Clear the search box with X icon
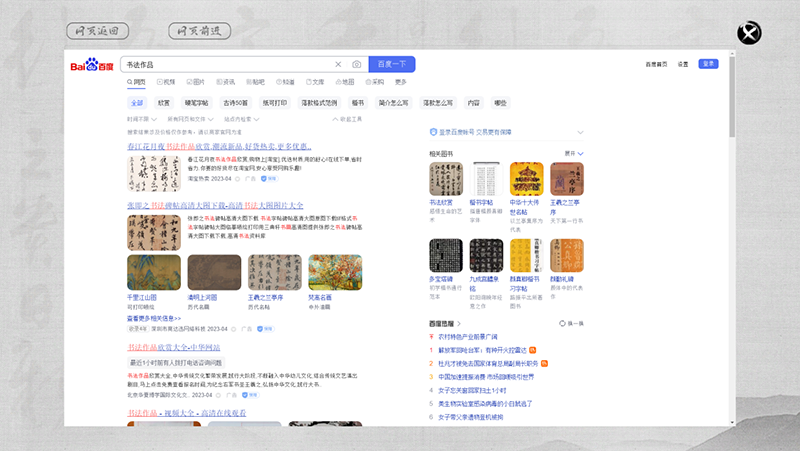Screen dimensions: 800x451 [x=338, y=65]
